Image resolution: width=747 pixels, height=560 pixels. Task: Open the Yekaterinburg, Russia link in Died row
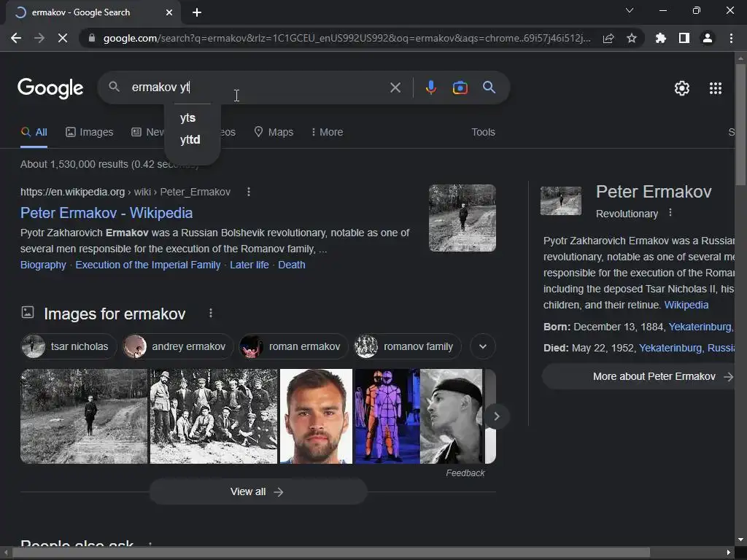pos(686,348)
